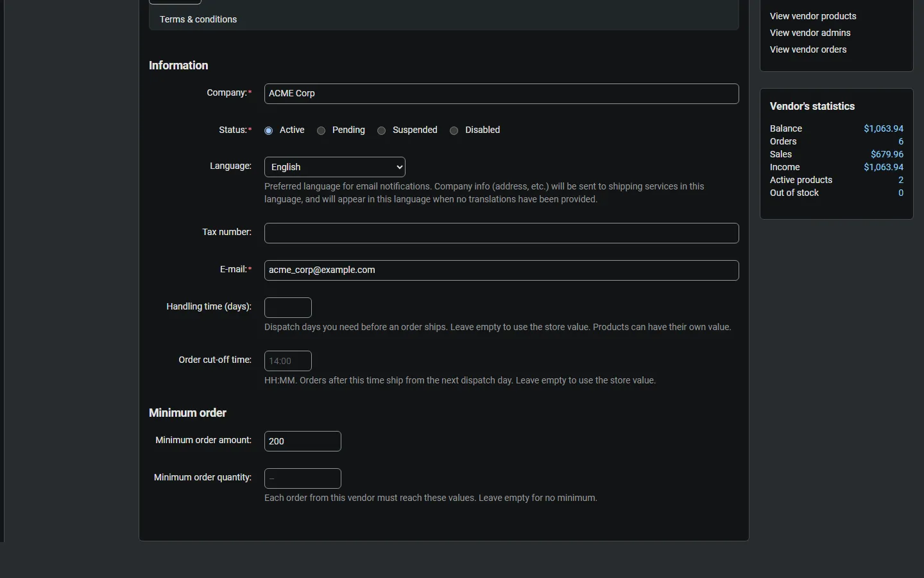Click the empty Tax number field

(502, 233)
